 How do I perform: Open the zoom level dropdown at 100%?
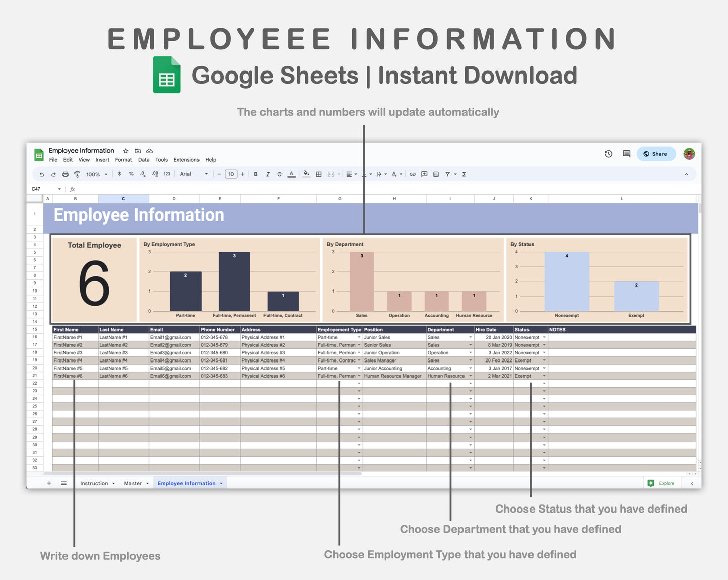coord(96,174)
